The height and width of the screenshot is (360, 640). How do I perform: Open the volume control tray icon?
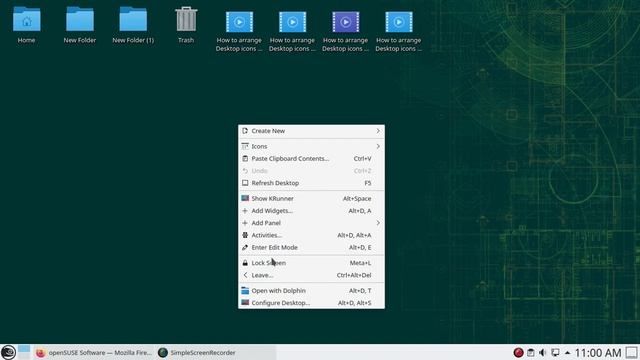coord(542,352)
